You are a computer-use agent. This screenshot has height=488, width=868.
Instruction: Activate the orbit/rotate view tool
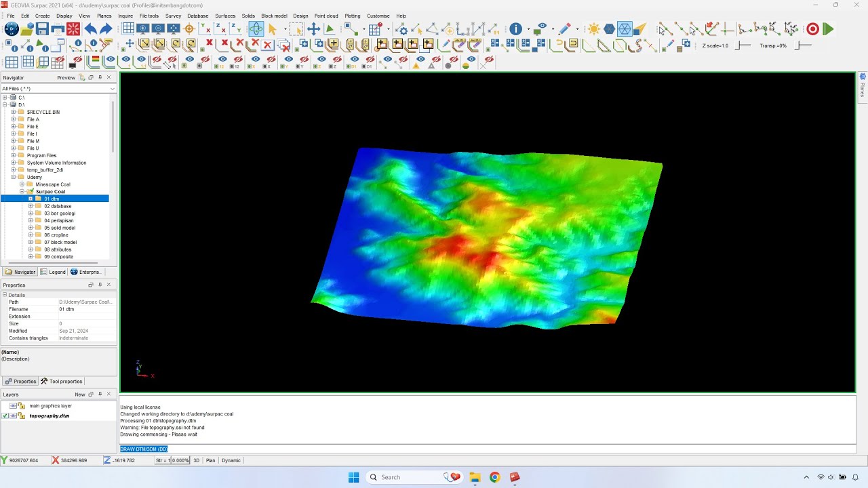point(256,29)
